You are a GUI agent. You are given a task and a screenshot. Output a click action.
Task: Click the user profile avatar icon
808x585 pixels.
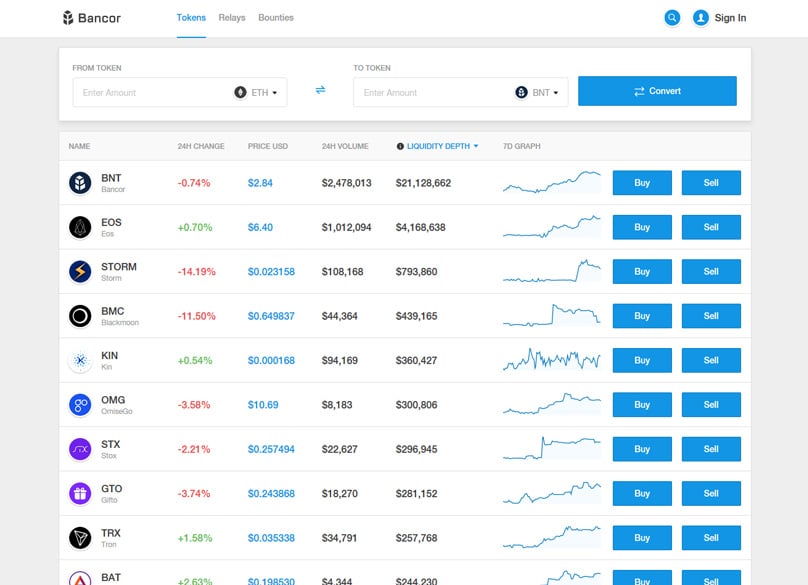tap(700, 18)
